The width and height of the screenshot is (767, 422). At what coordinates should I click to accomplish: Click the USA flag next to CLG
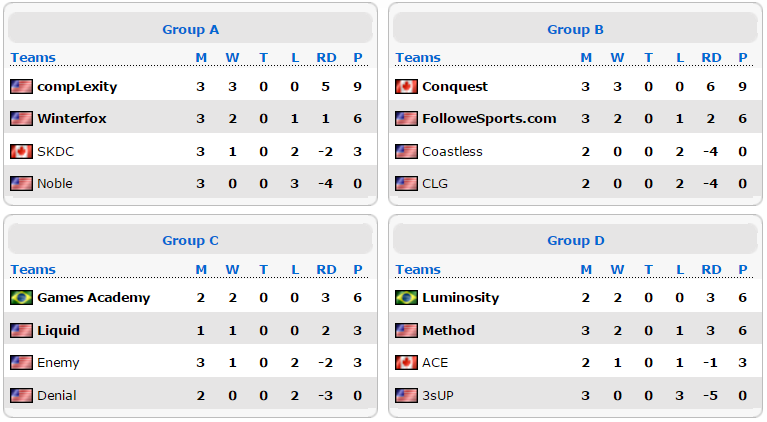pos(406,184)
